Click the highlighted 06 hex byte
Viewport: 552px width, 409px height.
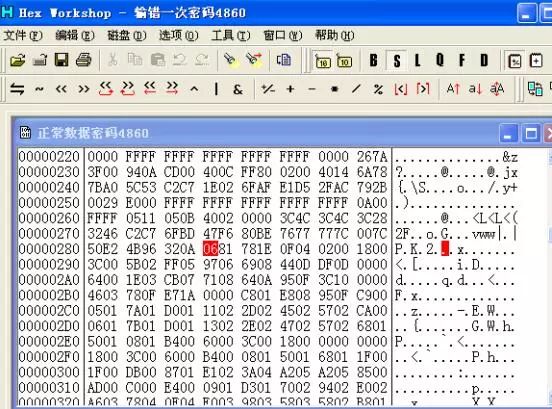click(x=211, y=249)
